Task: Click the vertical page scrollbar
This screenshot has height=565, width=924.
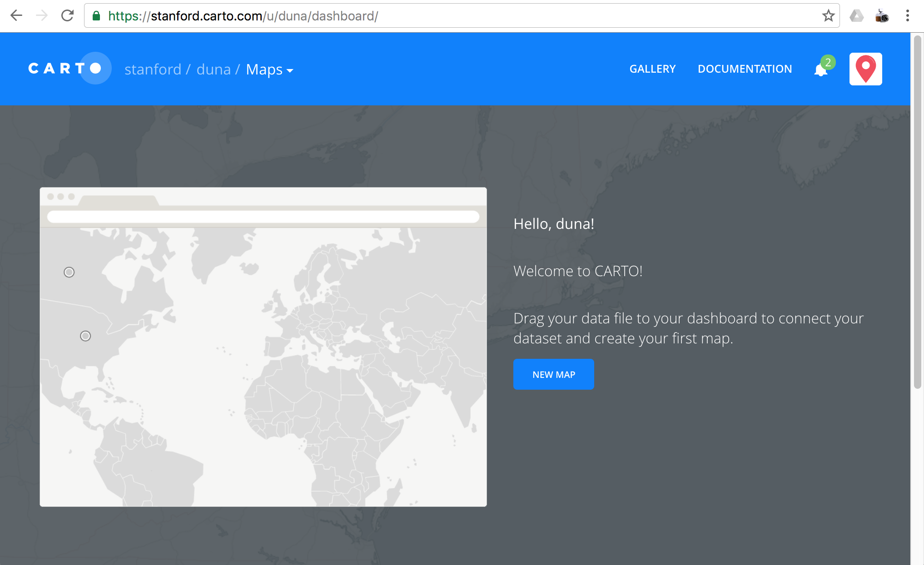Action: (917, 212)
